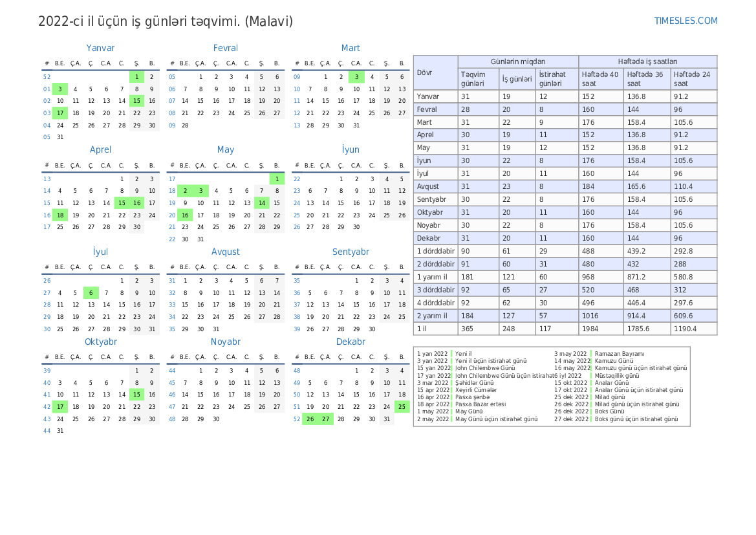This screenshot has height=535, width=756.
Task: Select the Fevral month title
Action: coord(226,48)
